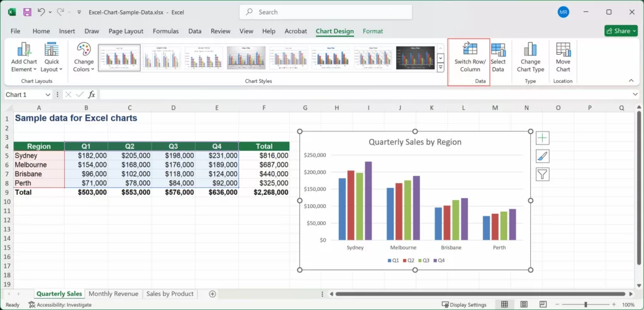This screenshot has width=644, height=310.
Task: Switch to Page Break Preview icon
Action: click(543, 304)
